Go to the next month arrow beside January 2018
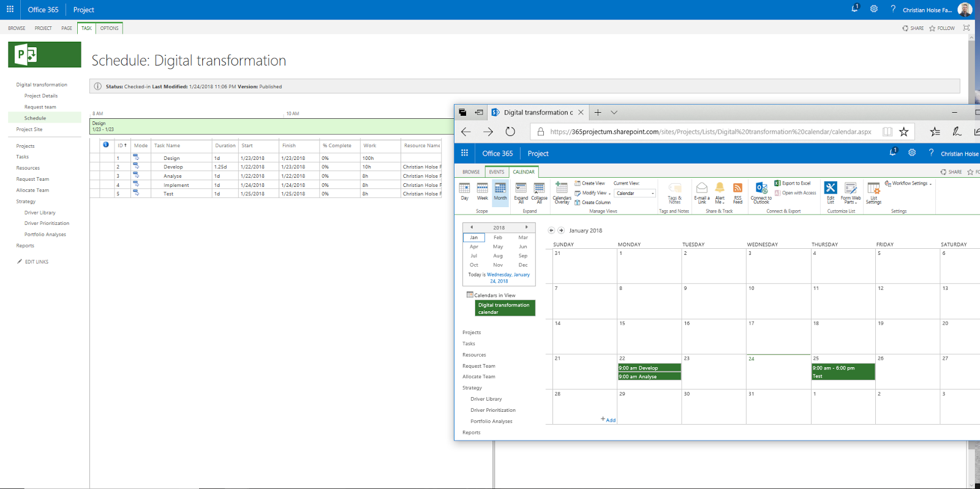Screen dimensions: 980x489 coord(561,230)
